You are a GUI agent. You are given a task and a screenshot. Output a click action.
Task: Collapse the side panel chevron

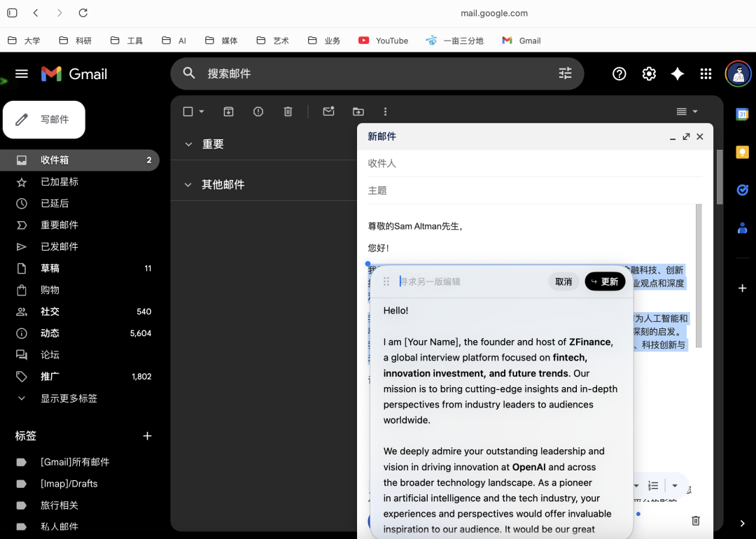point(743,523)
